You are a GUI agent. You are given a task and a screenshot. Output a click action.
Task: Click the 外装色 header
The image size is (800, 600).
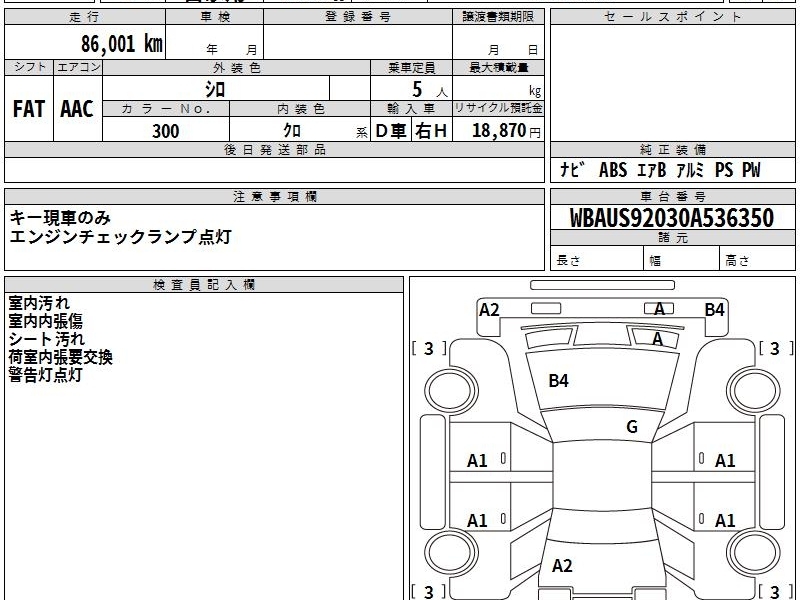236,68
